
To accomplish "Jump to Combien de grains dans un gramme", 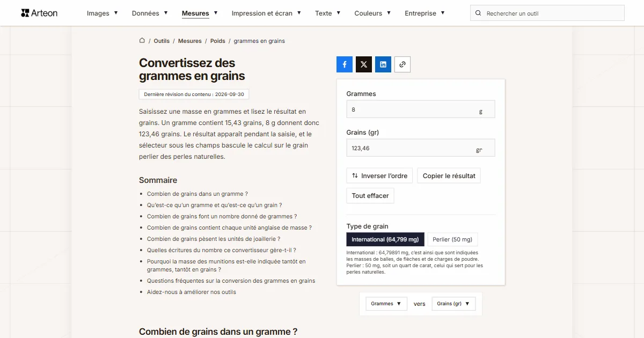I will [x=197, y=194].
